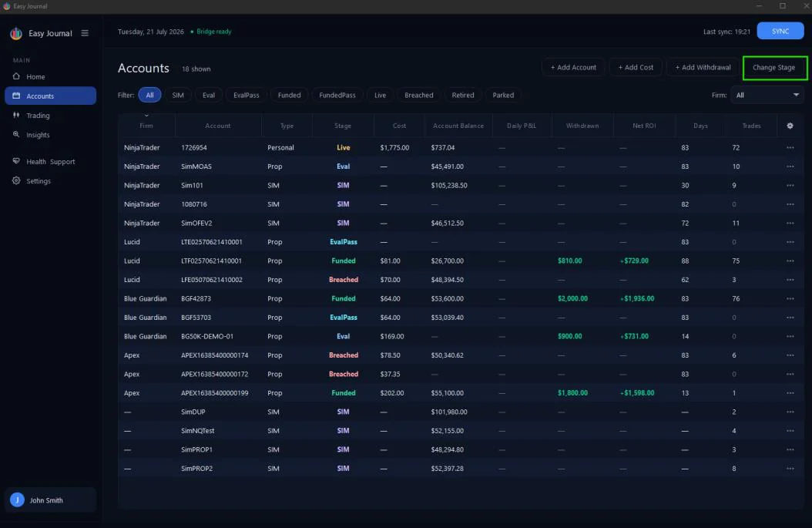812x528 pixels.
Task: Click the $105,238.50 balance cell
Action: point(449,186)
